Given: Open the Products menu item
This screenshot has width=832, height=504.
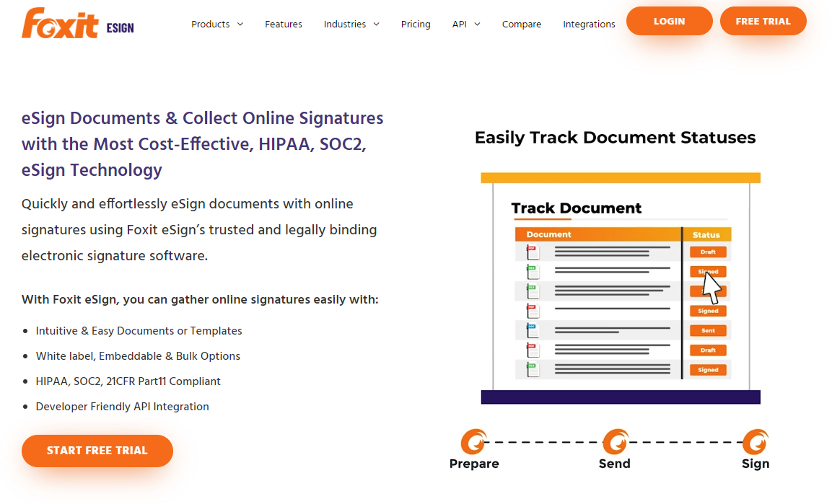Looking at the screenshot, I should [x=211, y=25].
